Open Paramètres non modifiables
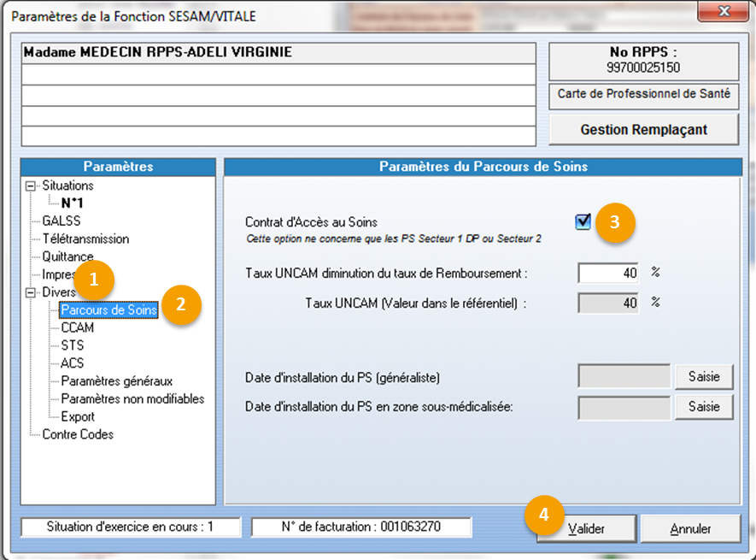This screenshot has width=756, height=560. 132,398
